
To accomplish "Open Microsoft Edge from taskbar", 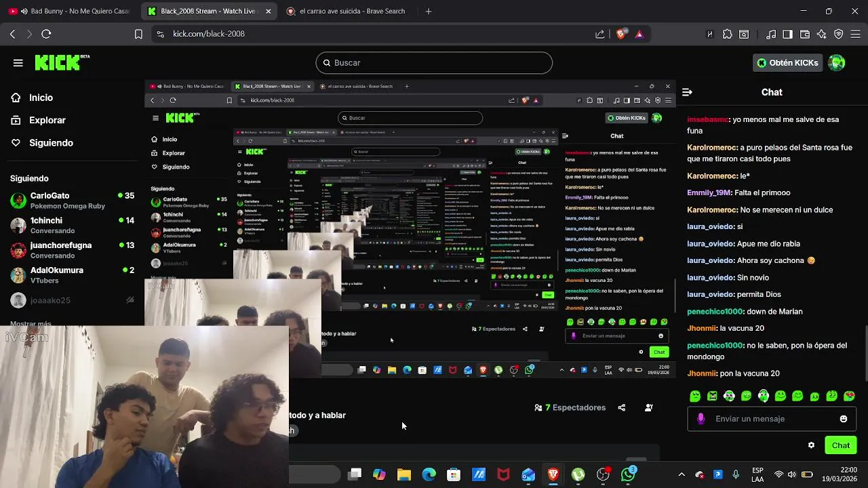I will 429,474.
